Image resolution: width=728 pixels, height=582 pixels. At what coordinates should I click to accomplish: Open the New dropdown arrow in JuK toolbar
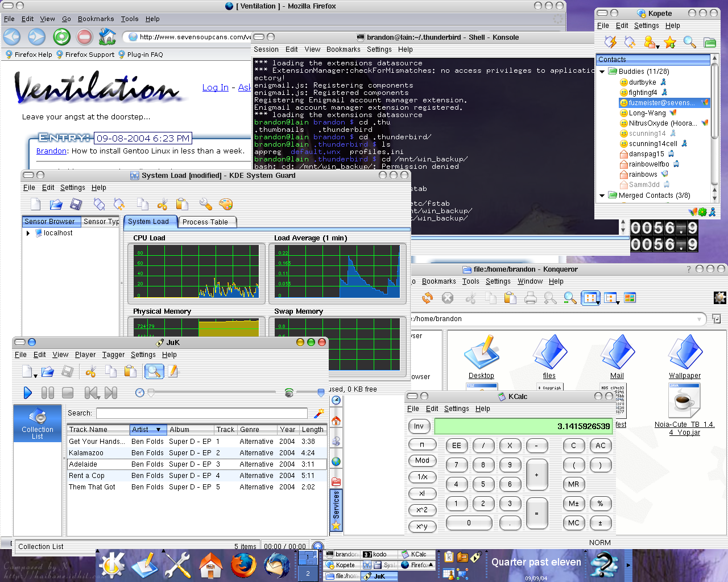[x=35, y=376]
